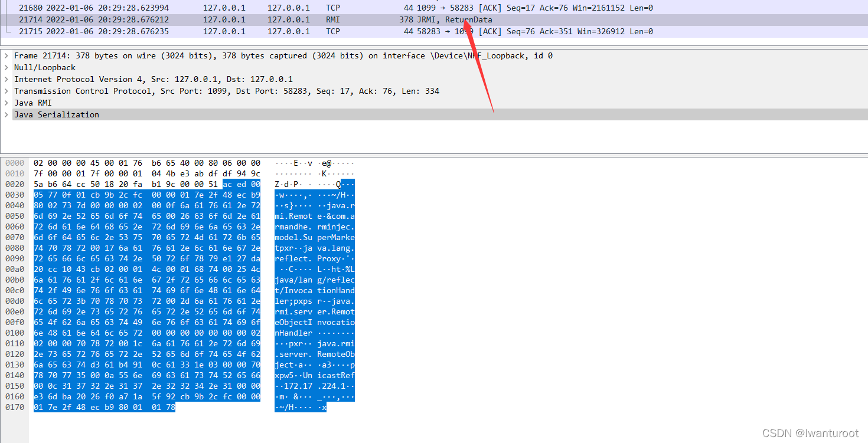Screen dimensions: 868x443
Task: Click ASCII text 'nHandler' in bytes pane
Action: pos(293,333)
